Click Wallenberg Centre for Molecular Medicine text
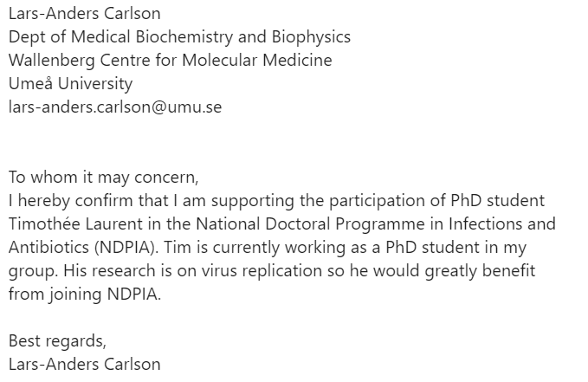Screen dimensions: 588x382 tap(171, 60)
